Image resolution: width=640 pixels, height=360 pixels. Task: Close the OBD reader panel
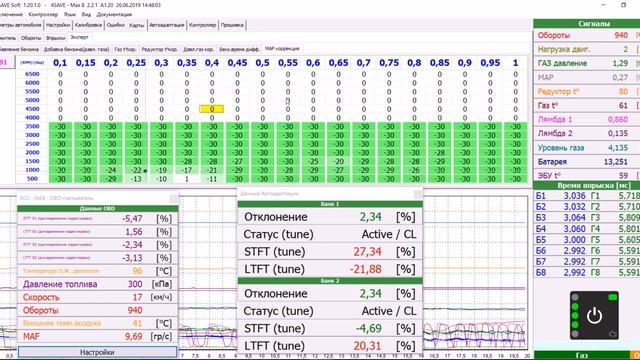[x=174, y=198]
